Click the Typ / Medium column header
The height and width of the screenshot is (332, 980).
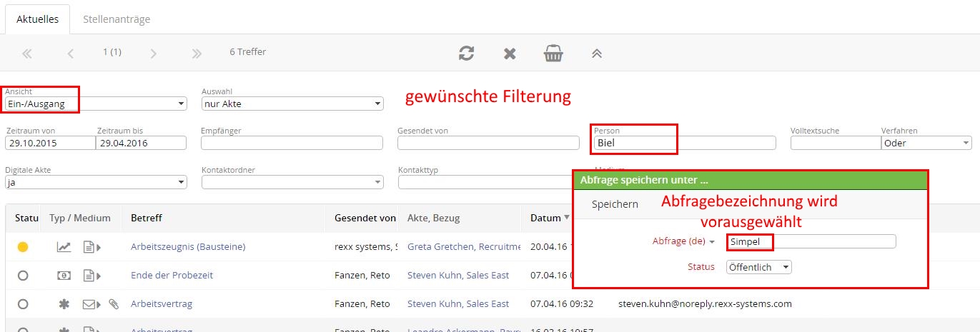tap(80, 218)
